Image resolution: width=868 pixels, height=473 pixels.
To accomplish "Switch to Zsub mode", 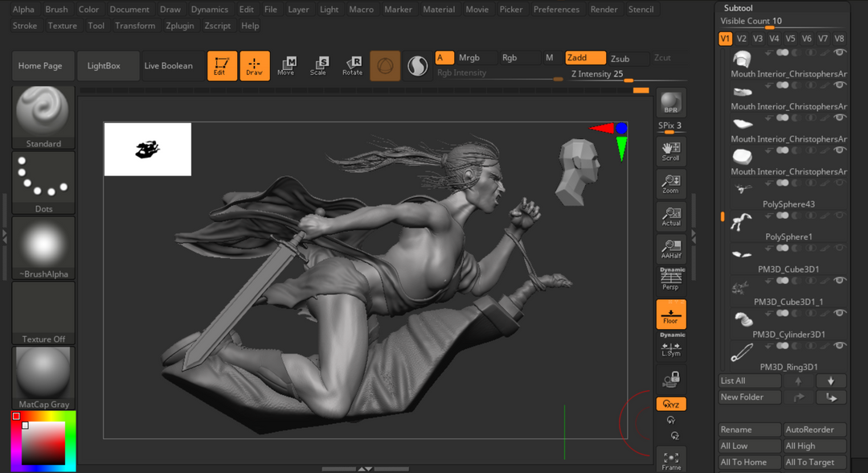I will pyautogui.click(x=628, y=58).
